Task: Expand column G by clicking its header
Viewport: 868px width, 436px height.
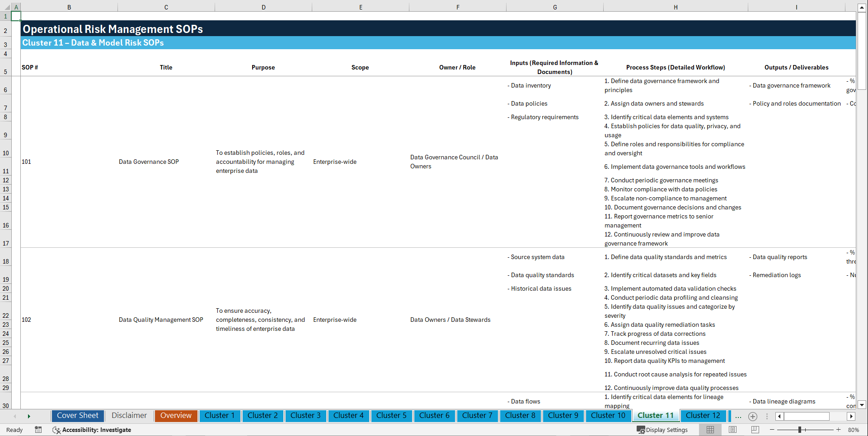Action: tap(554, 7)
